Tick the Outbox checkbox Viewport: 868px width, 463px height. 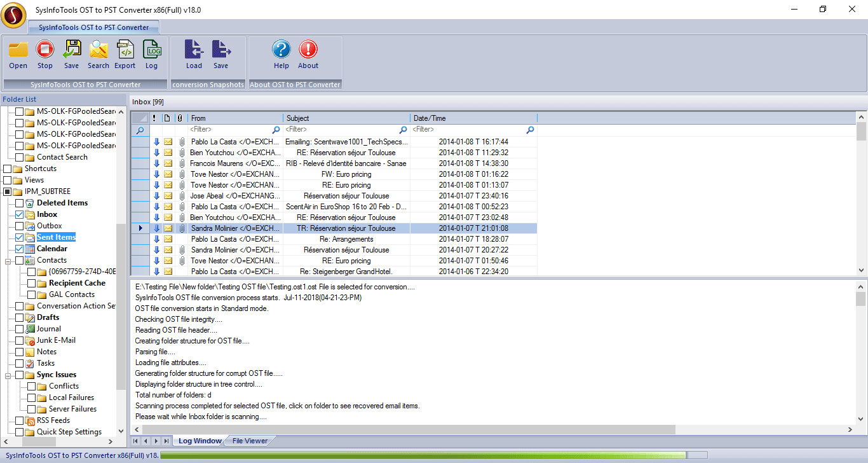pyautogui.click(x=19, y=226)
